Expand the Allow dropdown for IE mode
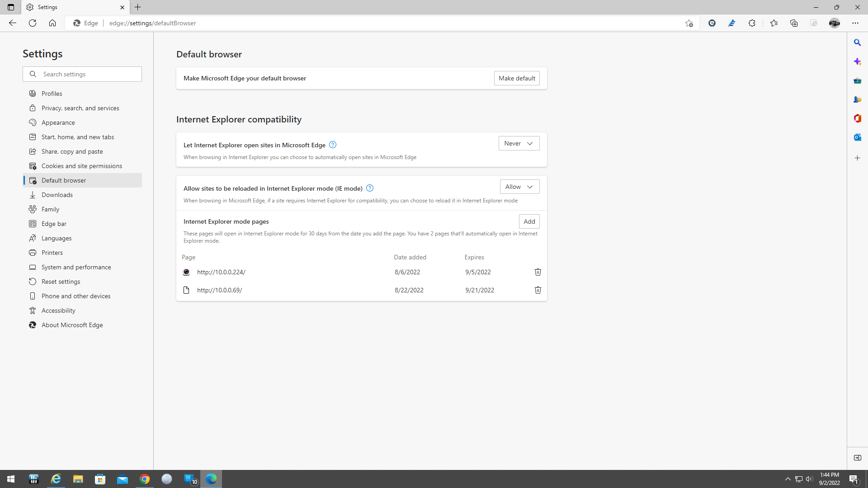Screen dimensions: 868x488 (519, 187)
